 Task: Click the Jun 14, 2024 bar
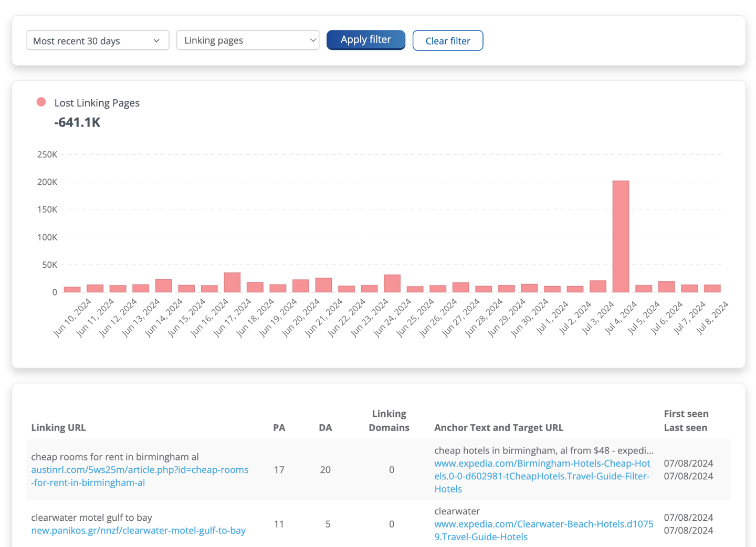pyautogui.click(x=164, y=286)
